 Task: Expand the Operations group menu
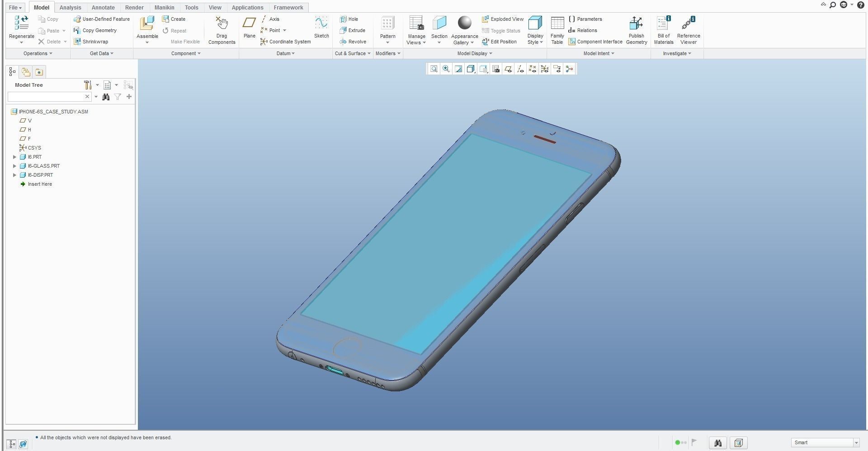click(x=38, y=53)
